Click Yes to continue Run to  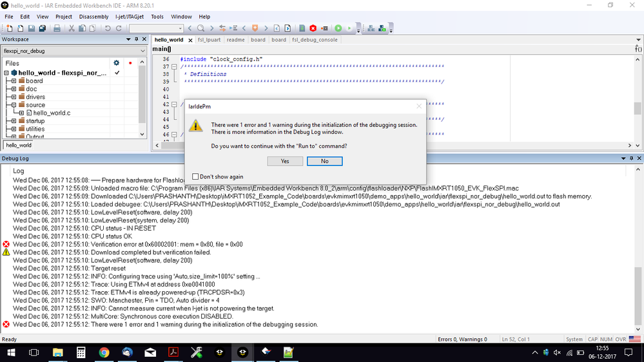(x=285, y=161)
